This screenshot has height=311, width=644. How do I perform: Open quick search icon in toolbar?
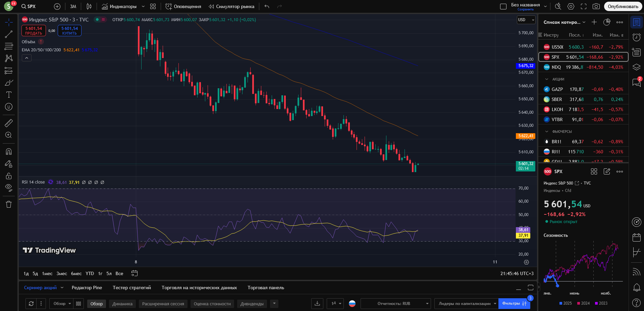click(x=558, y=6)
